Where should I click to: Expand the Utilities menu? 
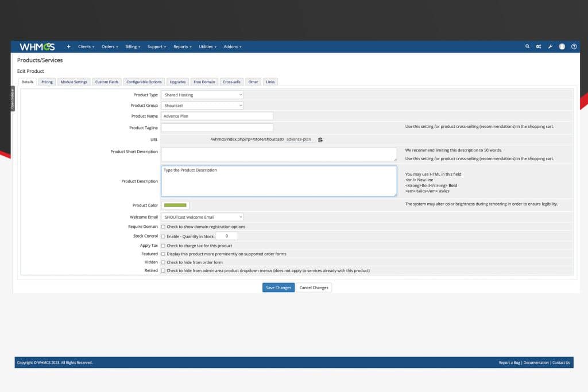pos(208,47)
